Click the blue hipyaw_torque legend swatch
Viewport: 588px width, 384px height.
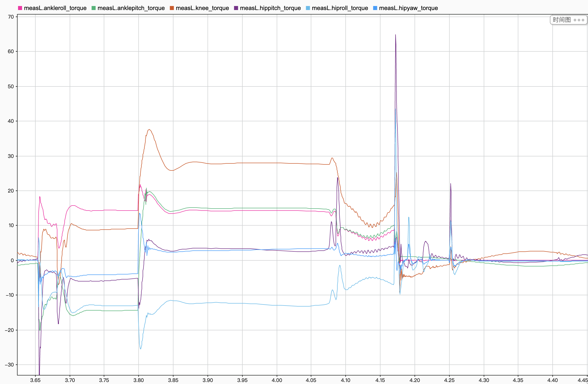(x=375, y=8)
